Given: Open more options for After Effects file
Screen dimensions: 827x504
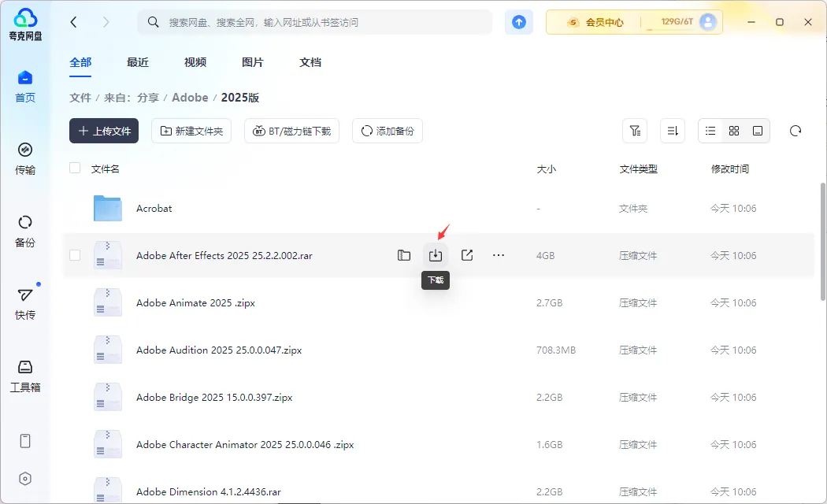Looking at the screenshot, I should [499, 255].
